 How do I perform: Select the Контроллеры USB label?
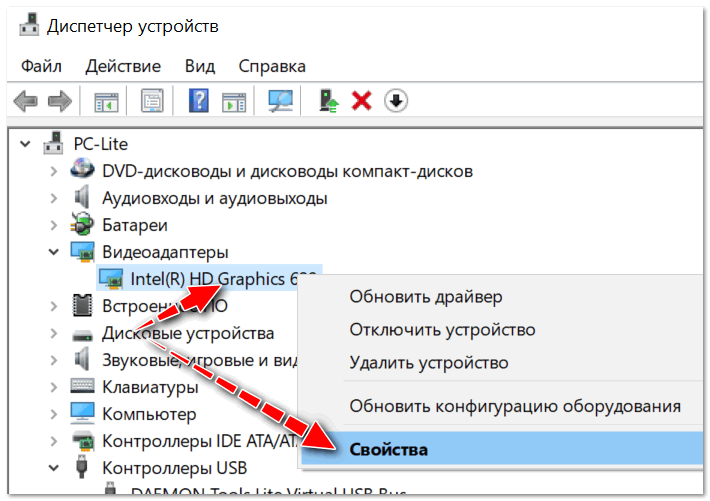click(x=174, y=468)
